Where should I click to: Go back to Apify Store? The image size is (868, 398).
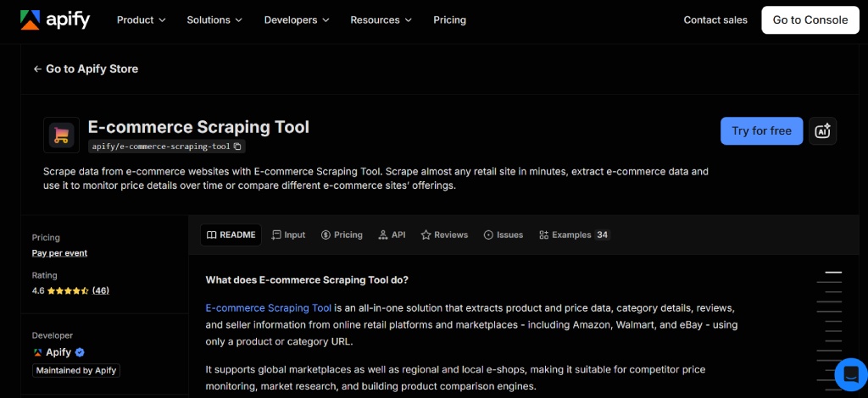point(86,69)
